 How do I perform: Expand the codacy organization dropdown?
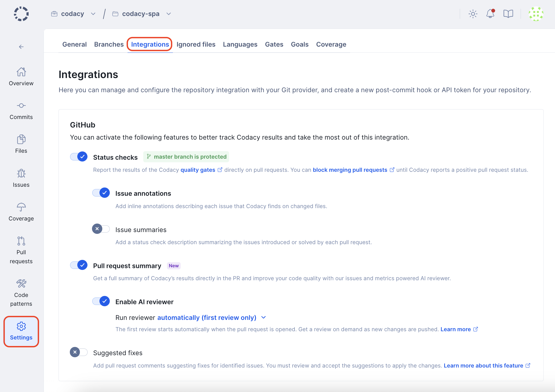click(x=93, y=14)
